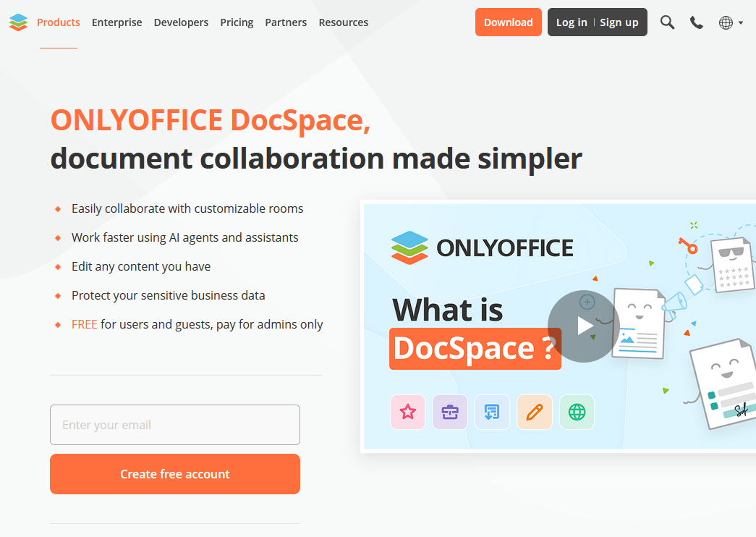Click the orange Download button

tap(508, 22)
